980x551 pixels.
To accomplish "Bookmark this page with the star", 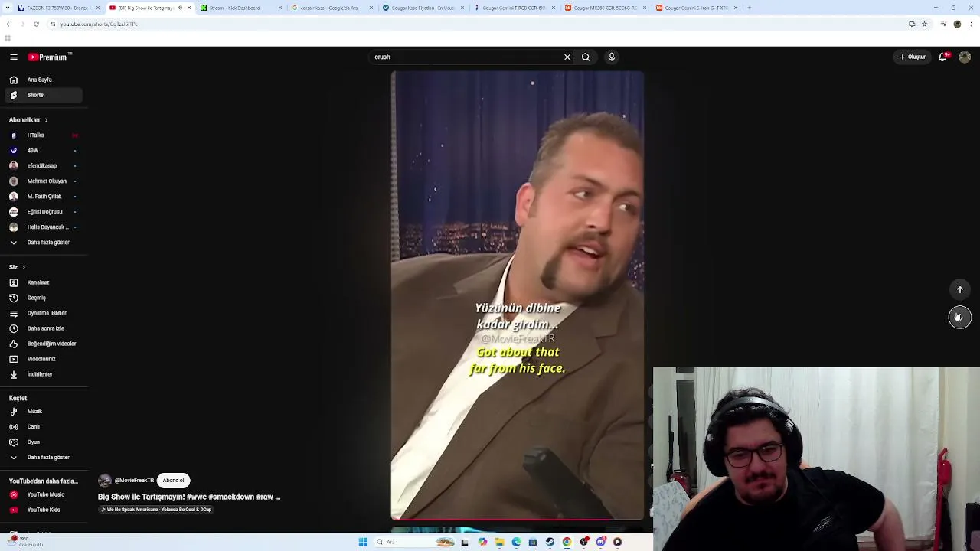I will [x=925, y=24].
